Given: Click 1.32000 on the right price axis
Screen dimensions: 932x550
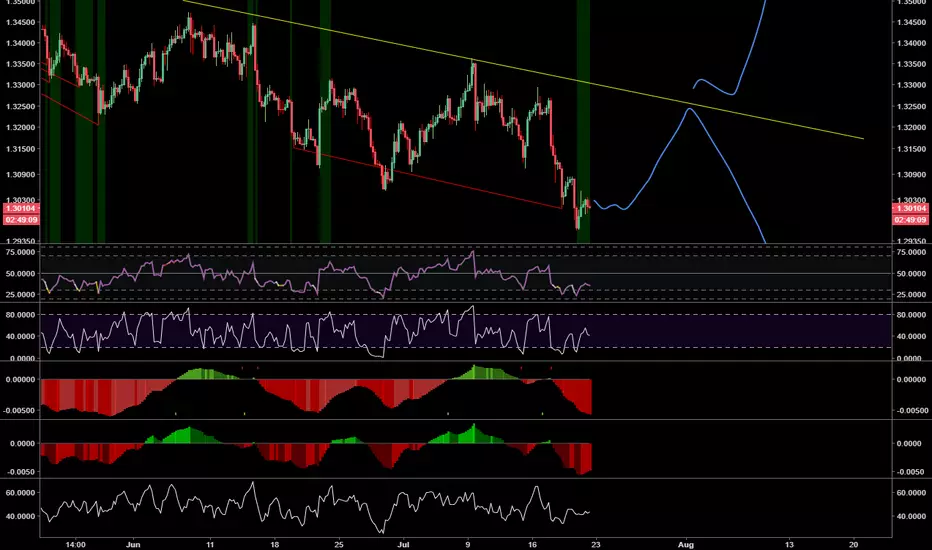Looking at the screenshot, I should tap(911, 127).
